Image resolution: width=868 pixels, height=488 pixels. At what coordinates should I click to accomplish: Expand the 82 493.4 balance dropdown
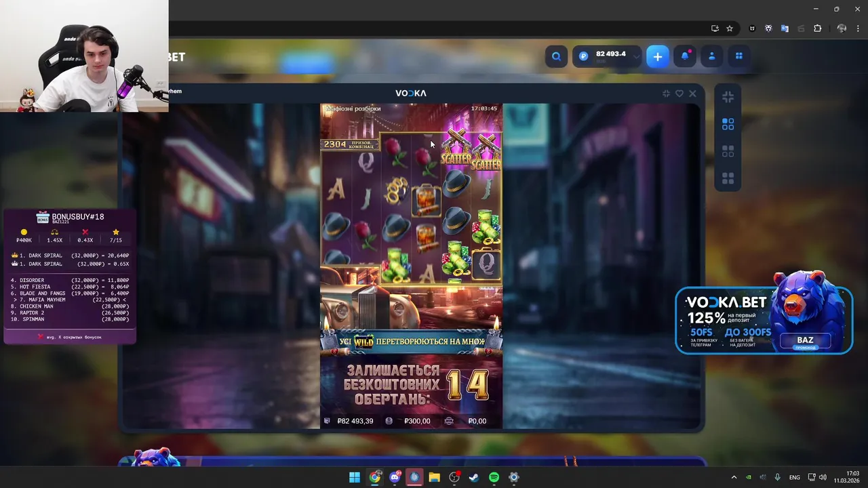tap(636, 58)
